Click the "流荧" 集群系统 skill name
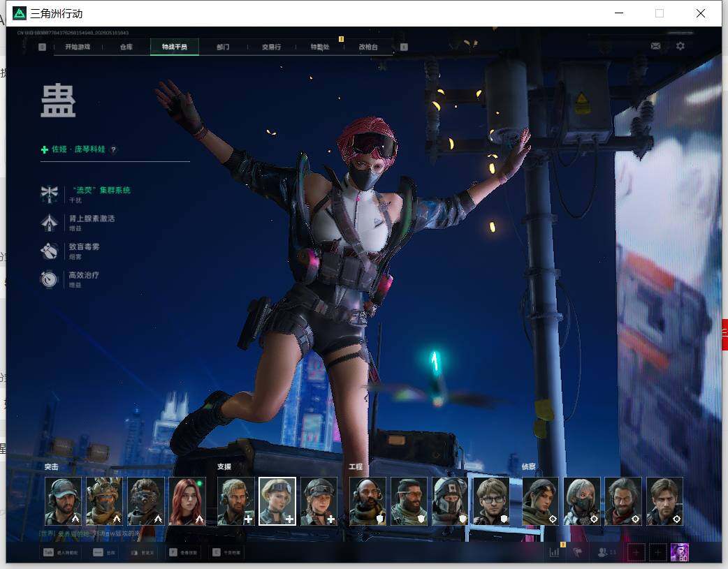This screenshot has width=728, height=569. tap(101, 191)
